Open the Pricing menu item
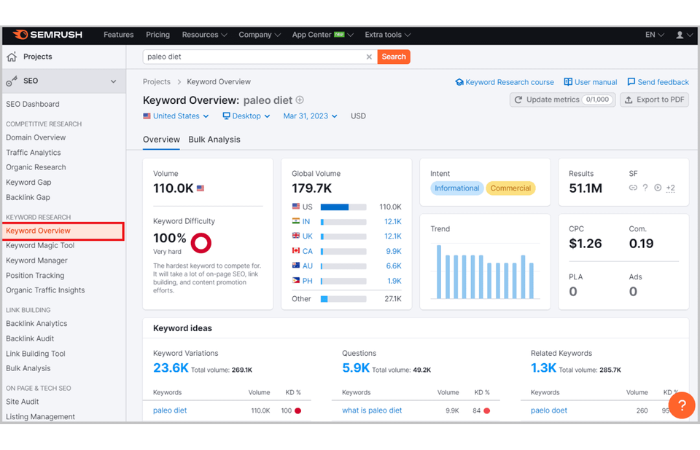700x450 pixels. coord(158,35)
